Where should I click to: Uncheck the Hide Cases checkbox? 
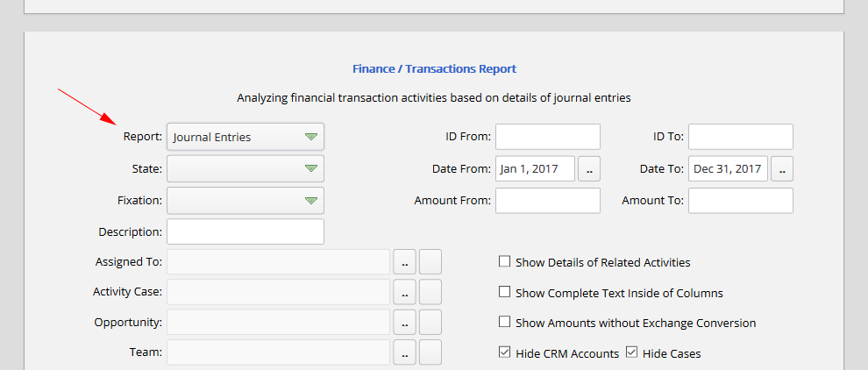(x=631, y=352)
